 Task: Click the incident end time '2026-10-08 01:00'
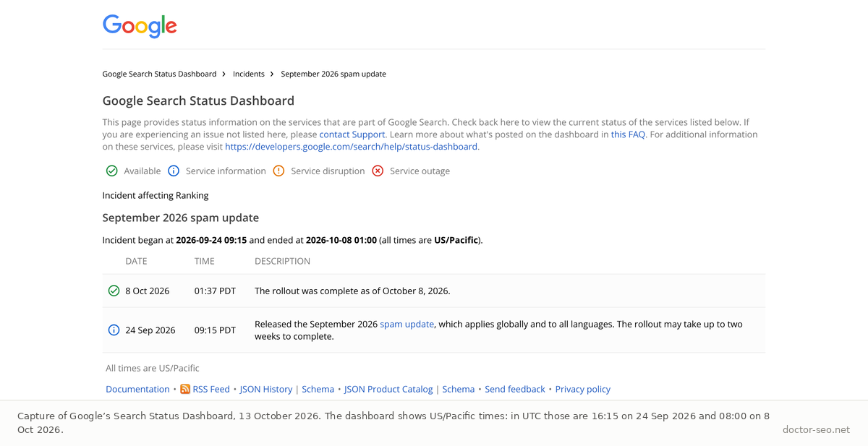click(341, 240)
